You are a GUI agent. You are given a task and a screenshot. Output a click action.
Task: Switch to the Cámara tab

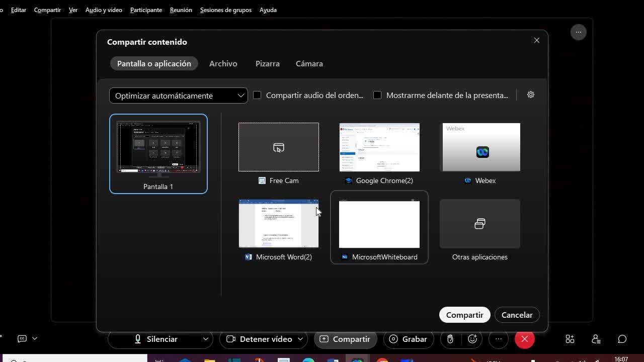309,64
